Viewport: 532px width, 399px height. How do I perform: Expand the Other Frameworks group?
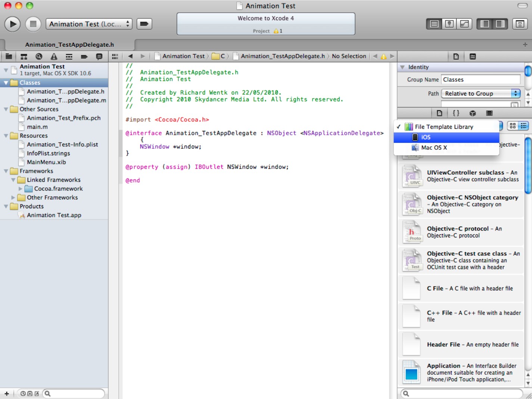coord(13,197)
